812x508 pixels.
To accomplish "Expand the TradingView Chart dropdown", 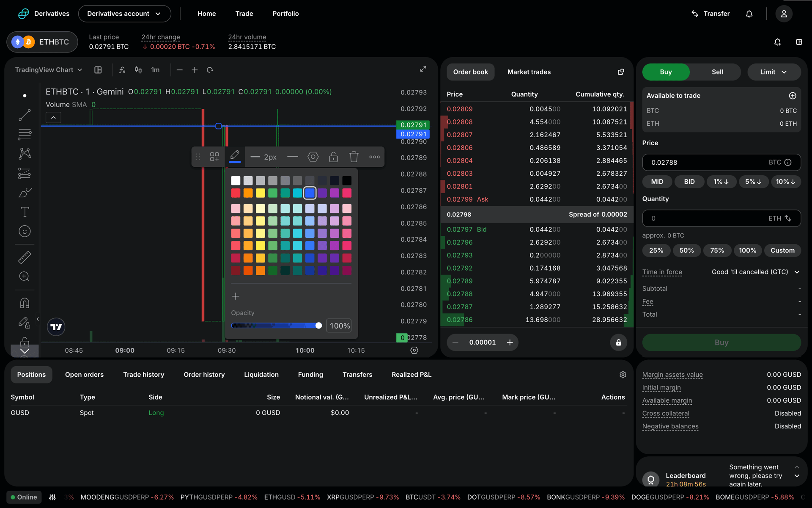I will pyautogui.click(x=49, y=70).
